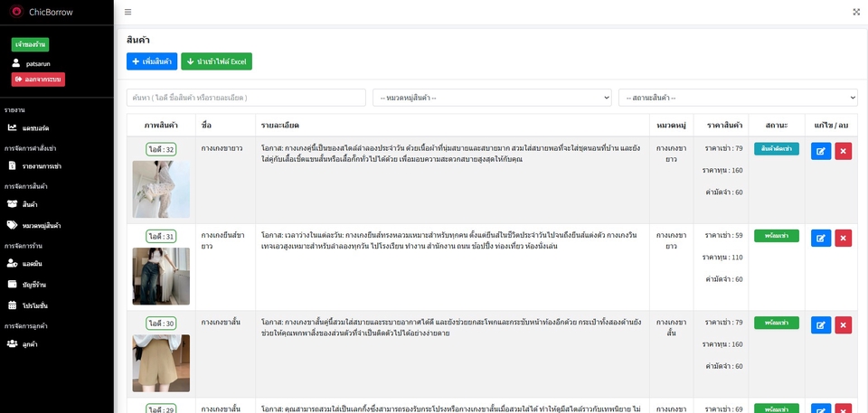Delete the product with ID 31

click(x=843, y=238)
